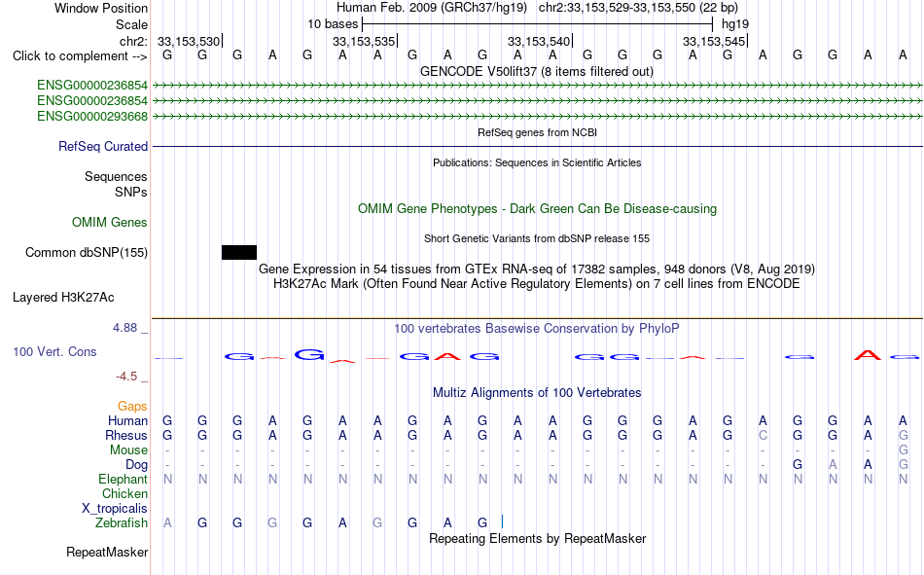This screenshot has height=575, width=924.
Task: Click the window position coordinates chr2:33,153,529-33,153,550
Action: click(x=617, y=8)
